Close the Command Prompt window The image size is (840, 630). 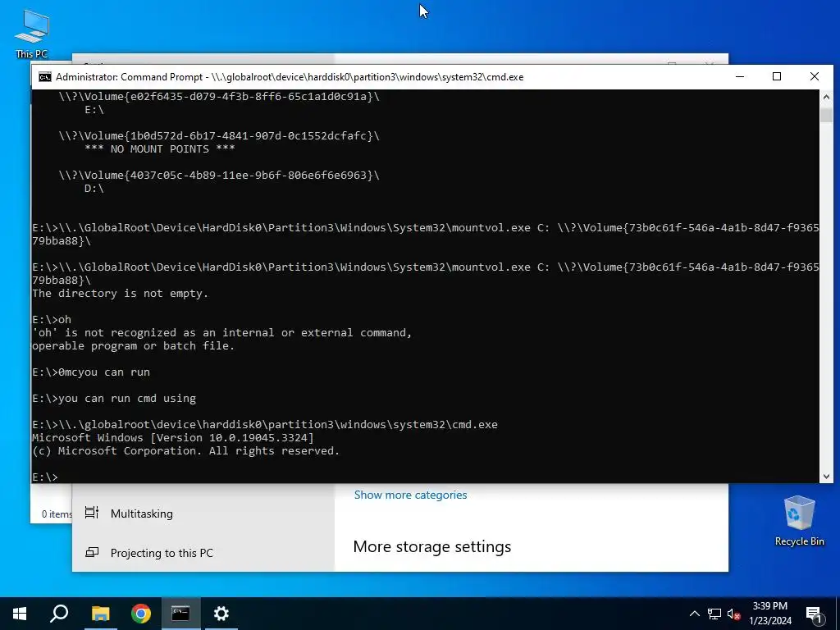pyautogui.click(x=815, y=76)
